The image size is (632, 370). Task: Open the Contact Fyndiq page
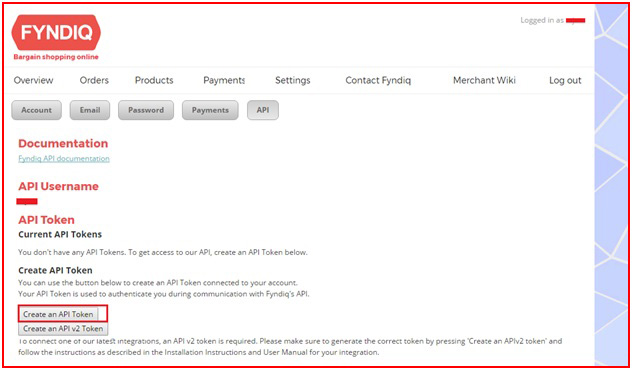point(378,80)
